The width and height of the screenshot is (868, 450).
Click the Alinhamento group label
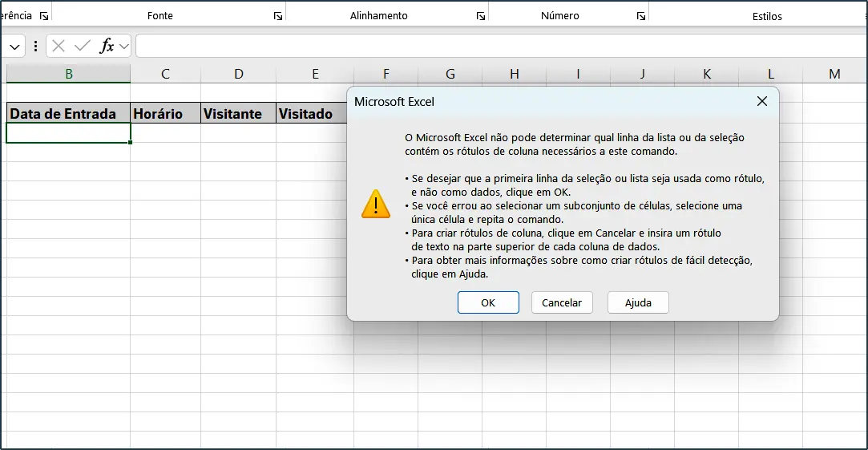378,16
